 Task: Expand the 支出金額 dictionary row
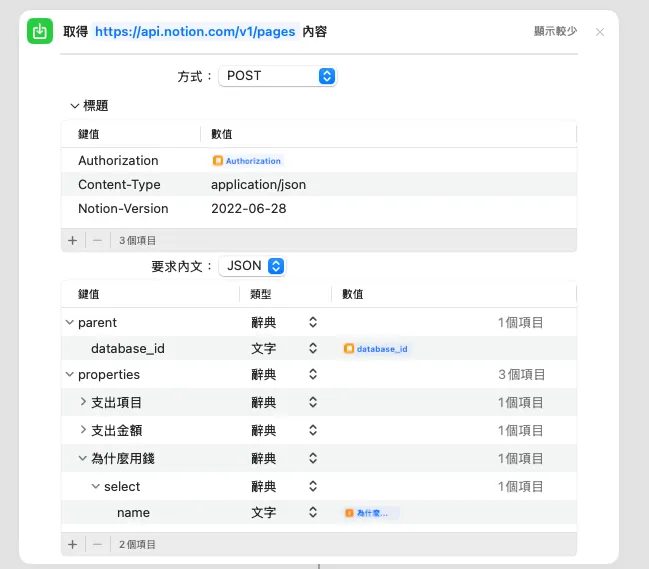pos(83,430)
